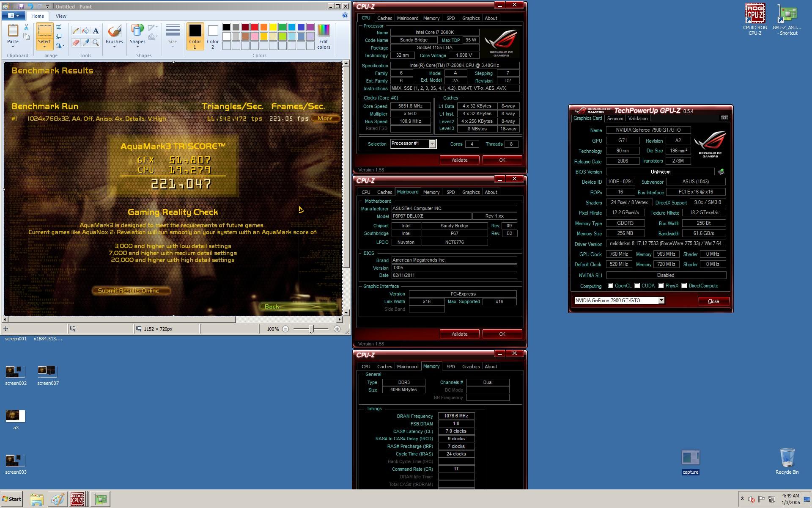Expand the Paste dropdown arrow
812x508 pixels.
click(x=13, y=47)
